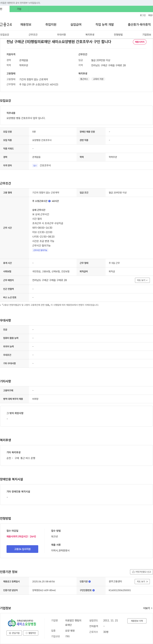Click the contact 양재영(062-609-8544)
The height and width of the screenshot is (644, 153).
click(x=44, y=590)
